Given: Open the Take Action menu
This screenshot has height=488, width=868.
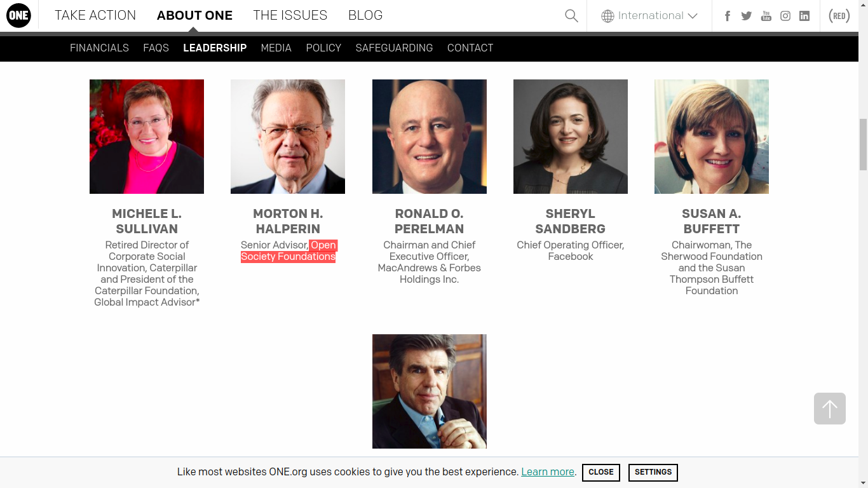Looking at the screenshot, I should (x=95, y=15).
